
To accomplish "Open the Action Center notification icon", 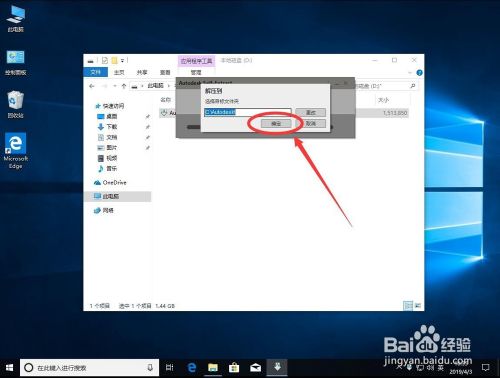I will 486,368.
